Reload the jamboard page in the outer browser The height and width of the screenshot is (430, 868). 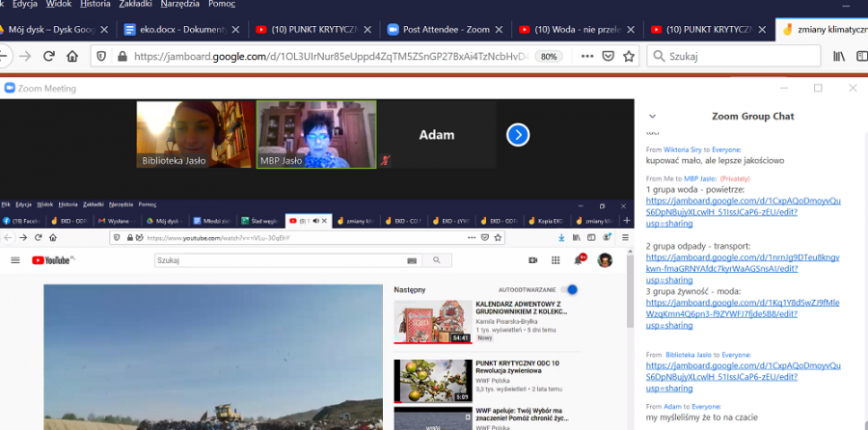click(x=49, y=56)
